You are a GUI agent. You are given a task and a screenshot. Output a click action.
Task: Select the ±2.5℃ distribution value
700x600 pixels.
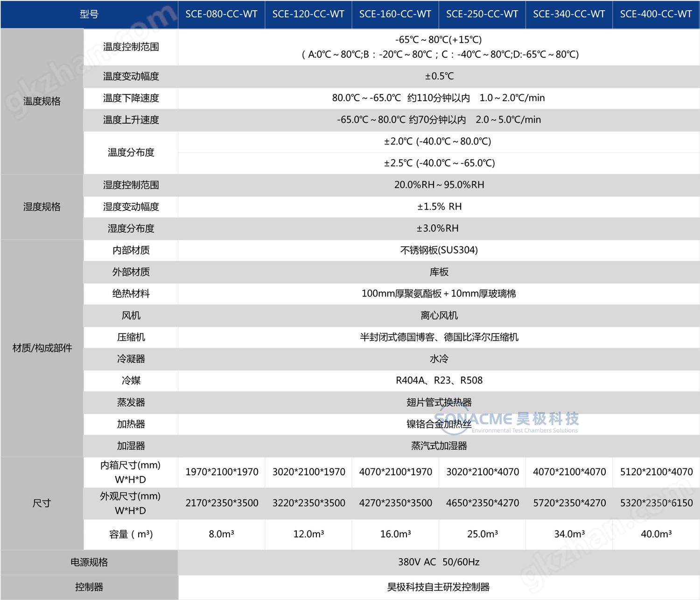pos(439,163)
